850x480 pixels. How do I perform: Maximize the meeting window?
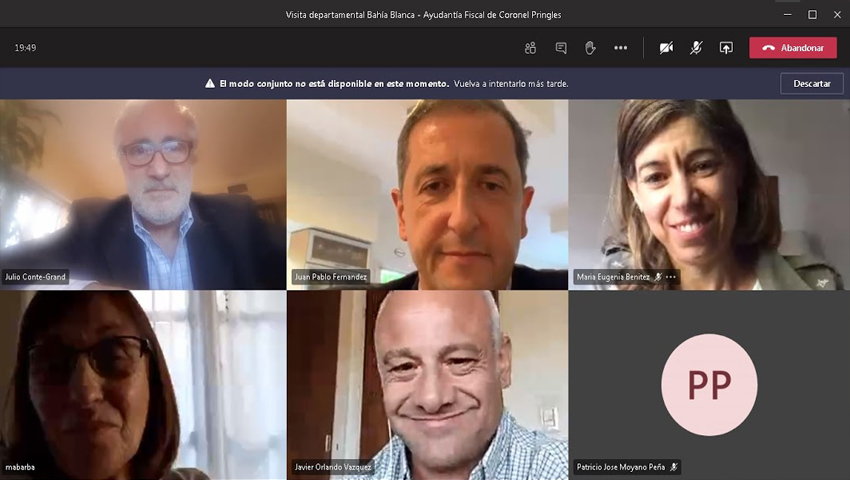812,15
